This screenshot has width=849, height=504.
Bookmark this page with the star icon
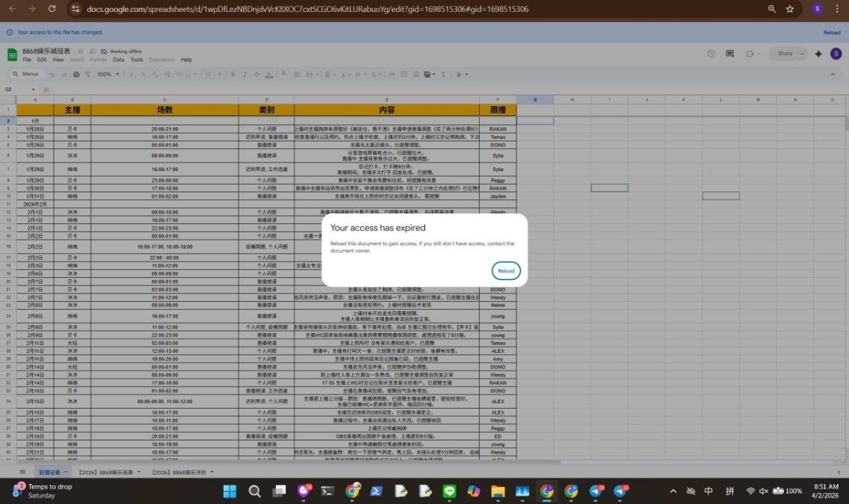(x=790, y=9)
